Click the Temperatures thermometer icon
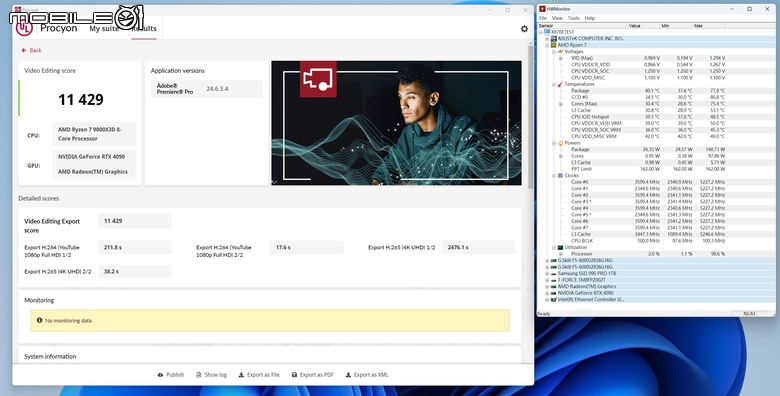Screen dimensions: 780x396 560,84
